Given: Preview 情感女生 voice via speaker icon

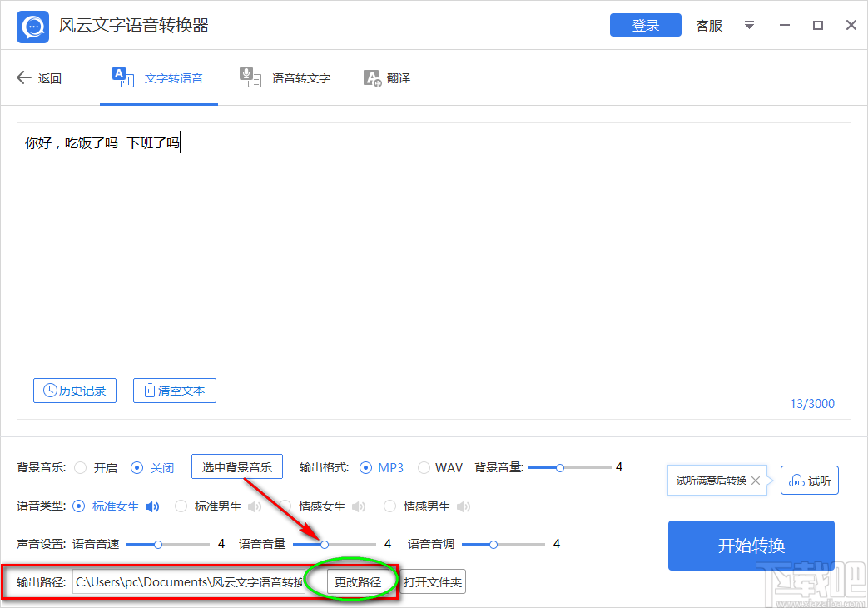Looking at the screenshot, I should tap(359, 506).
